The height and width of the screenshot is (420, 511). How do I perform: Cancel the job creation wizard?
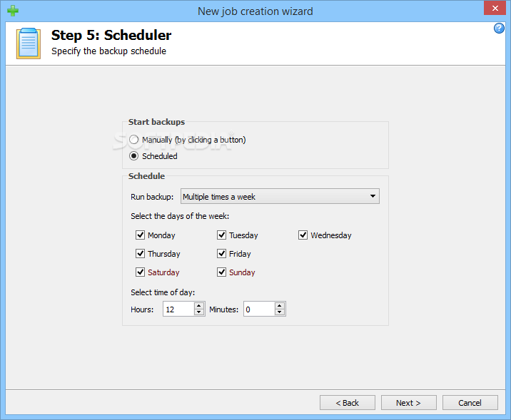tap(470, 403)
